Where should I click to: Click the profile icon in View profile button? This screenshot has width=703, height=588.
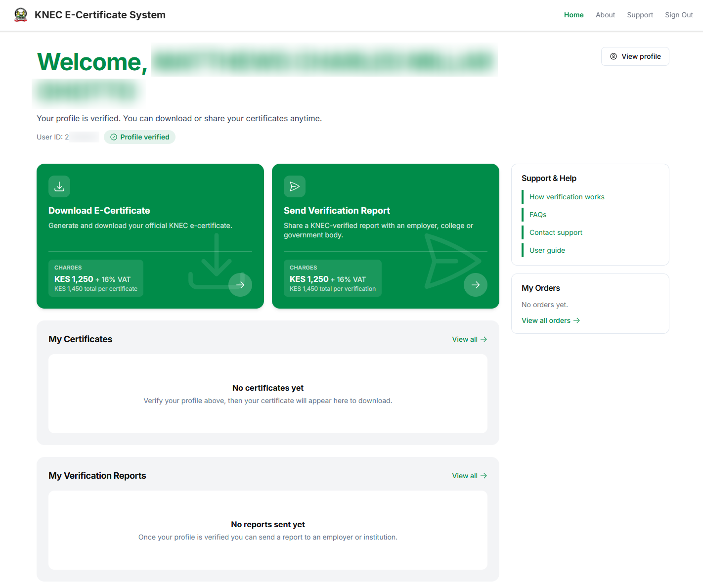[614, 56]
